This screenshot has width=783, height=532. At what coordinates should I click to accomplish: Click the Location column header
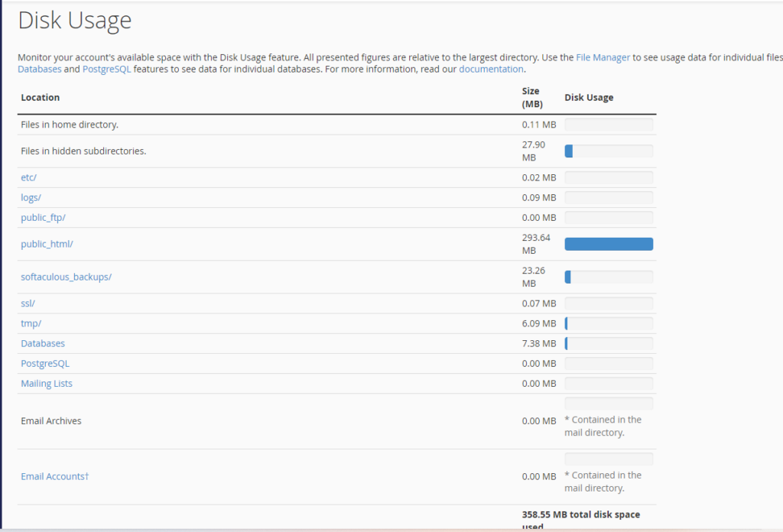(x=40, y=97)
